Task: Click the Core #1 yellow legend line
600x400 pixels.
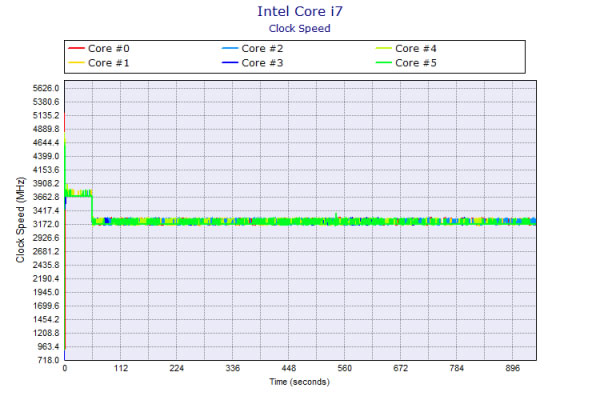Action: [x=76, y=62]
